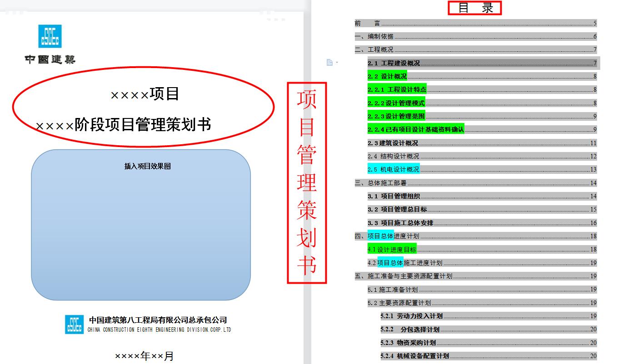Click the table of contents control icon
623x364 pixels.
click(x=328, y=62)
